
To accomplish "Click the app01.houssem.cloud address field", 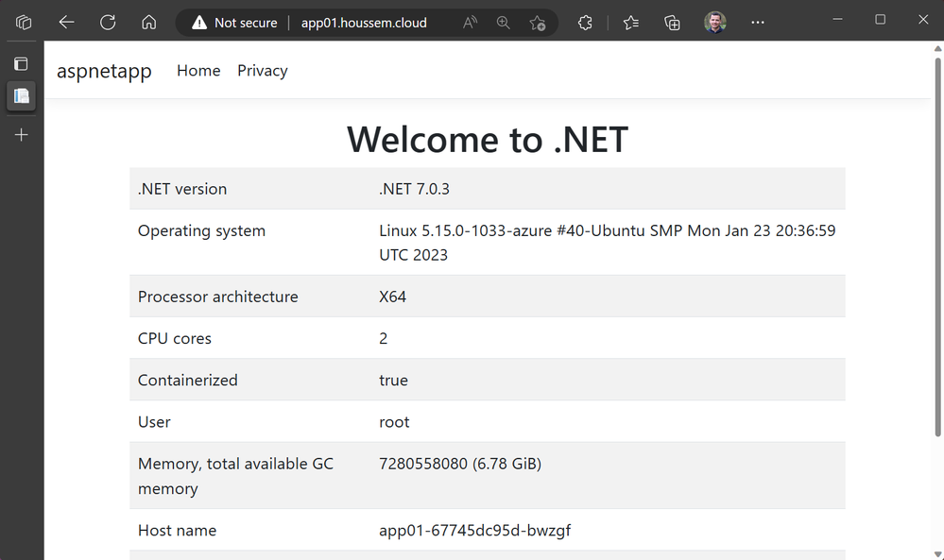I will point(364,23).
